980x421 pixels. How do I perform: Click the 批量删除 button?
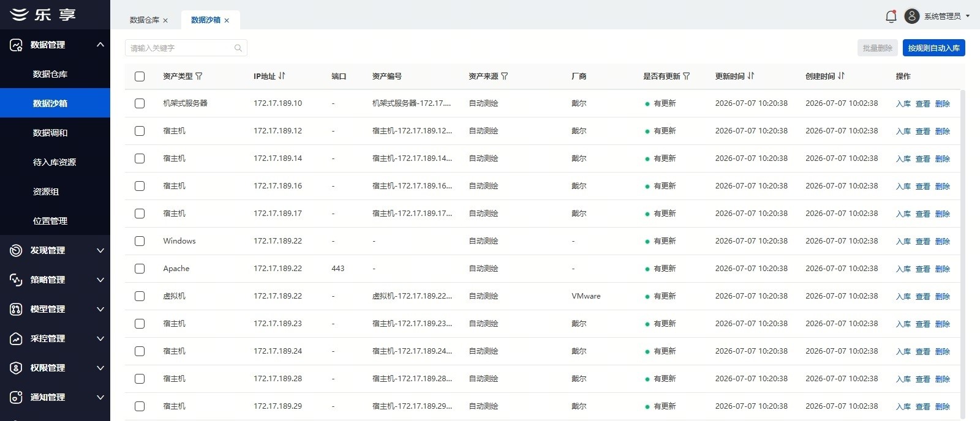point(877,48)
